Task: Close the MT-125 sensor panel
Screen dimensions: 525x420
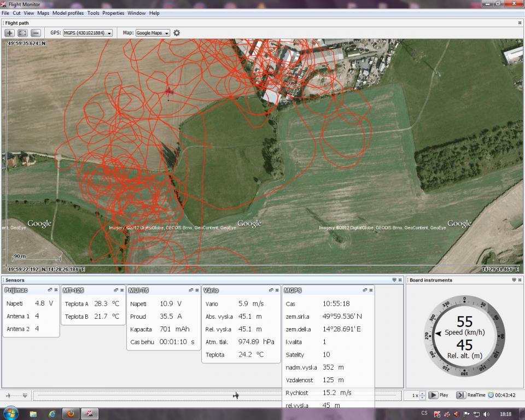Action: point(122,290)
